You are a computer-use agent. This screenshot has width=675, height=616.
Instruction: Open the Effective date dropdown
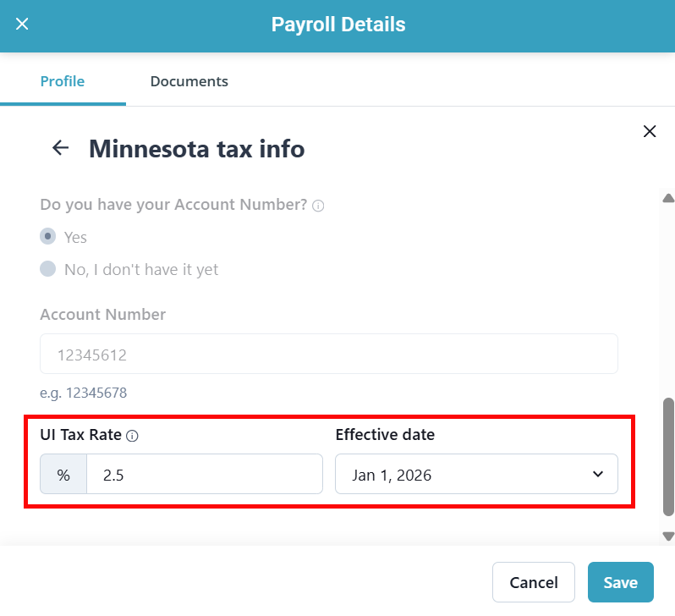tap(476, 475)
